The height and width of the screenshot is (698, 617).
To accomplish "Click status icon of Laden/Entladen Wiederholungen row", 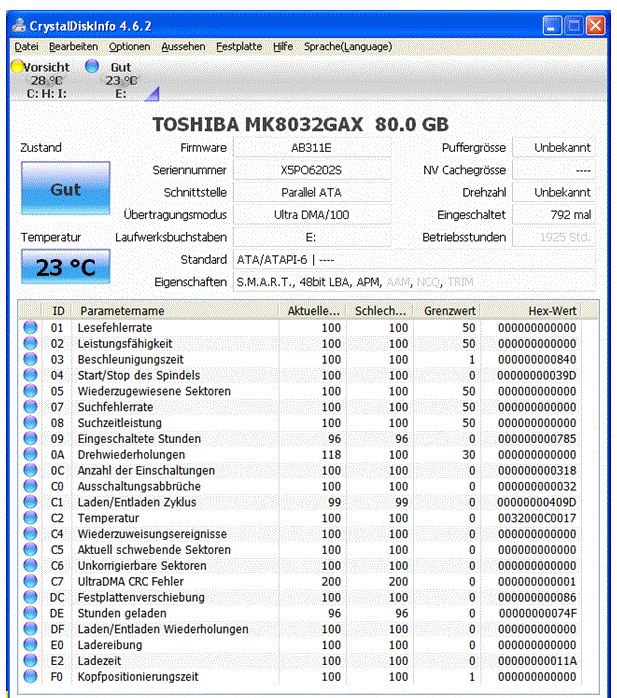I will coord(30,629).
